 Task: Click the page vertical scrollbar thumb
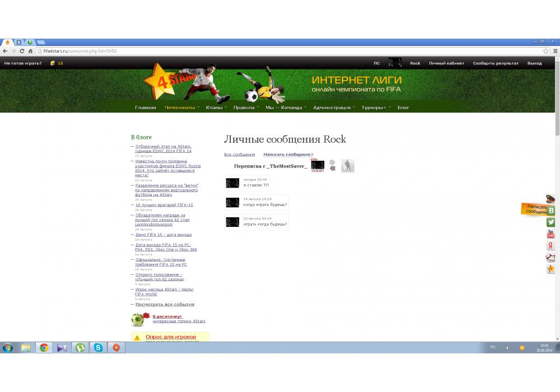(558, 98)
